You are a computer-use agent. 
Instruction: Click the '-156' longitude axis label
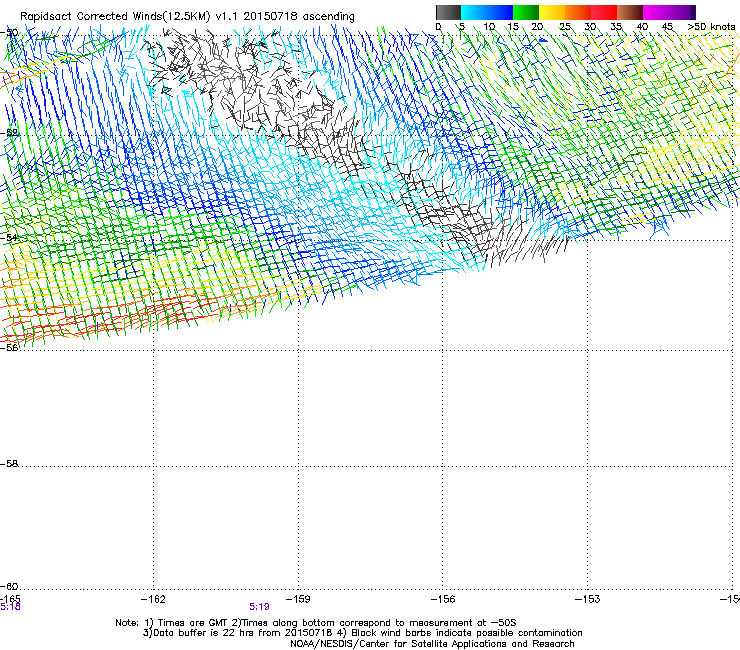click(x=443, y=599)
